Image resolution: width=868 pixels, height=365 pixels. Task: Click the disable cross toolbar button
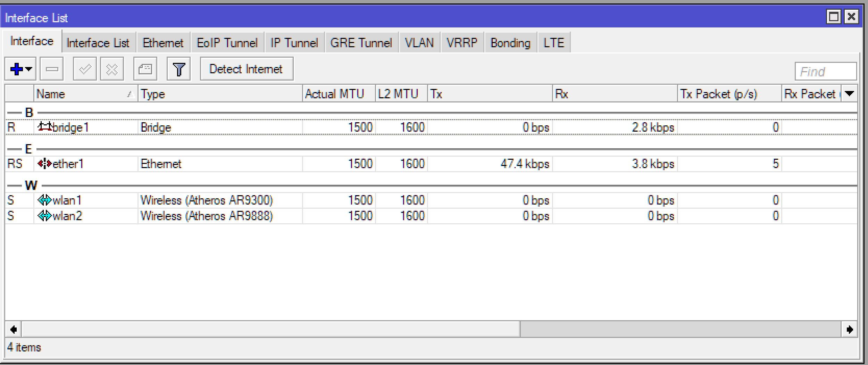[x=112, y=69]
